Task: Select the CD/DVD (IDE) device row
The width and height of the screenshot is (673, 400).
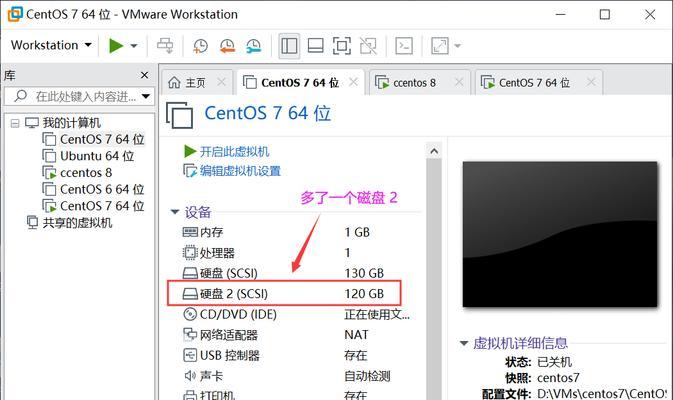Action: pyautogui.click(x=296, y=315)
